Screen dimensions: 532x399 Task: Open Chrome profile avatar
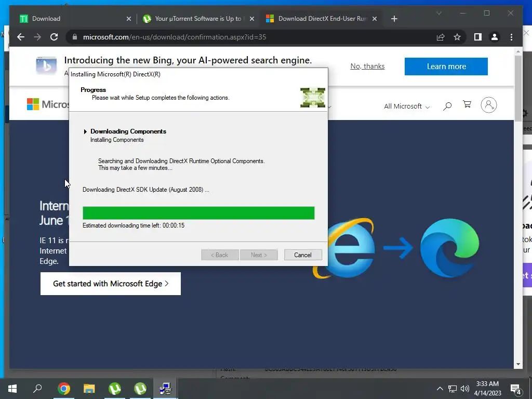[495, 37]
